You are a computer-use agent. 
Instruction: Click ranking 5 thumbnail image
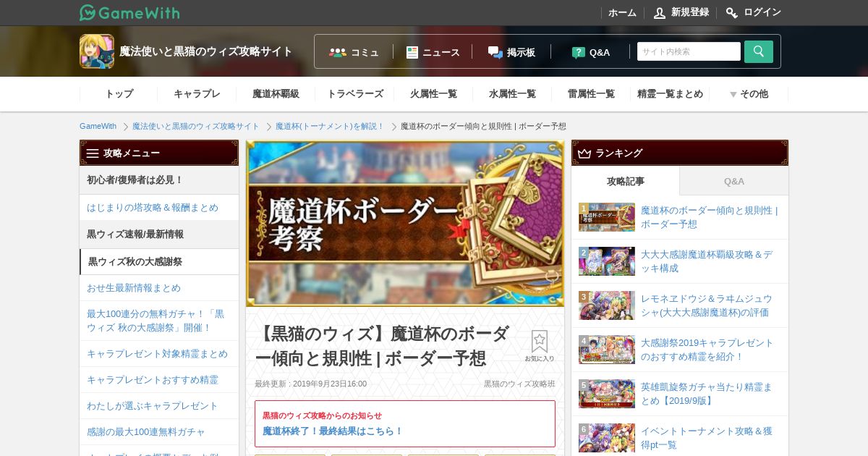[607, 394]
